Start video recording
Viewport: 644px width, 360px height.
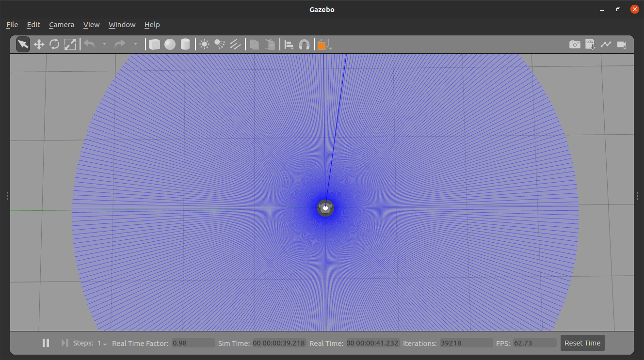(622, 45)
